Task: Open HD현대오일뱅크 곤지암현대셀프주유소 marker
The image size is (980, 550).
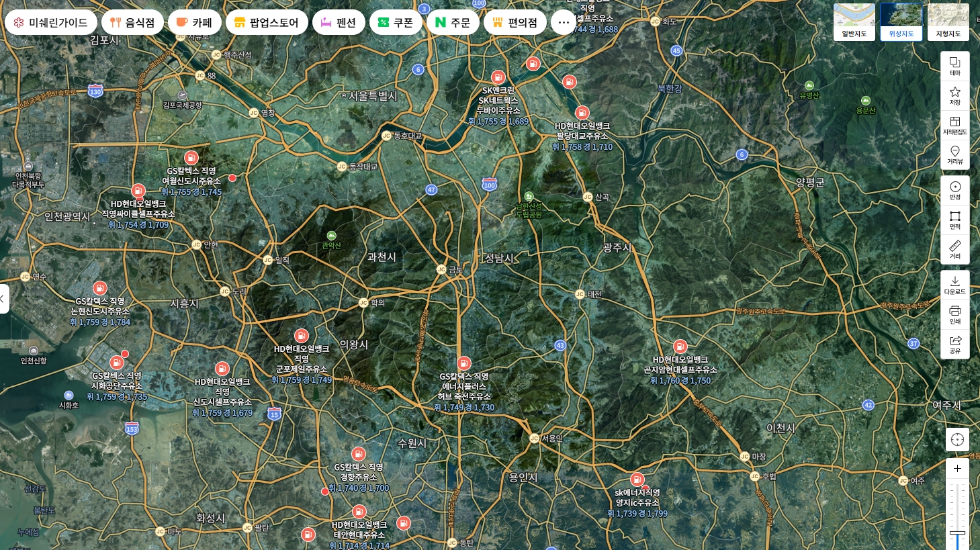Action: pos(680,347)
